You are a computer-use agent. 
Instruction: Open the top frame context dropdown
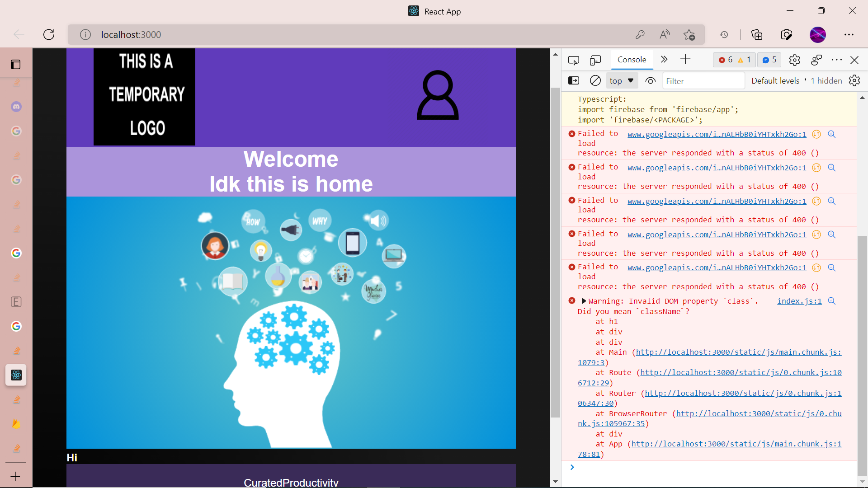pos(622,80)
